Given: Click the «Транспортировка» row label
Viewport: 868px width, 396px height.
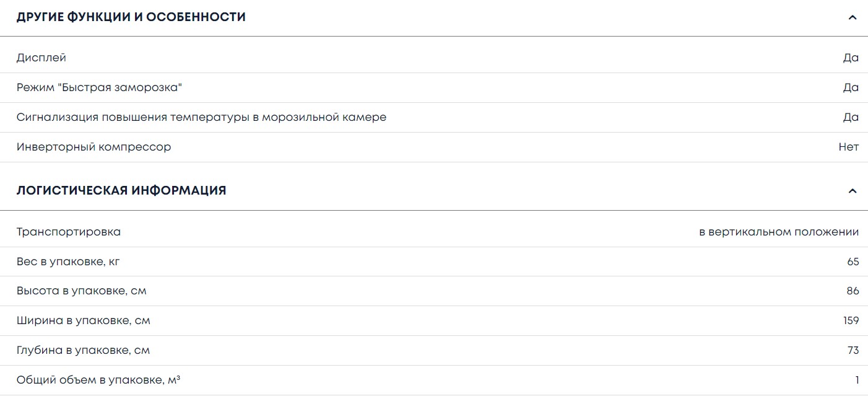Looking at the screenshot, I should 69,232.
